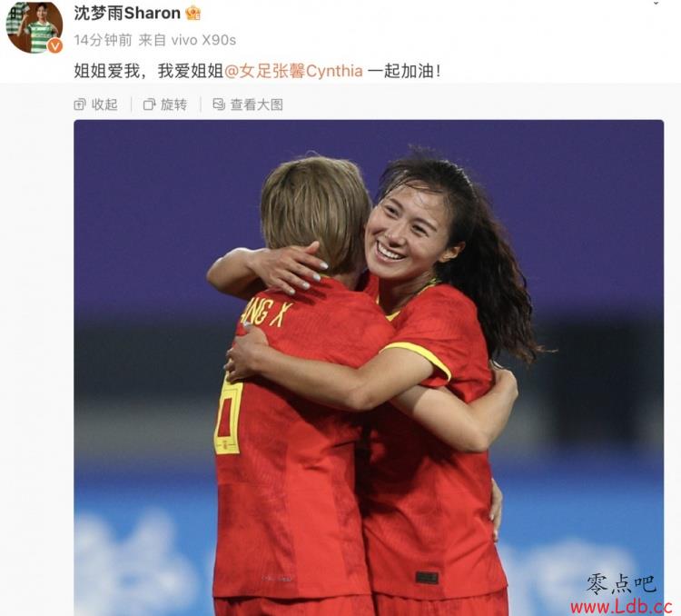Click the vivo X90s source link
The image size is (681, 616).
coord(203,40)
